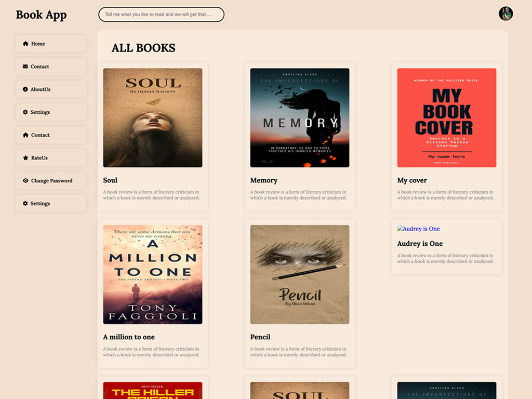Open the Home sidebar menu item
The width and height of the screenshot is (532, 399).
pos(51,44)
